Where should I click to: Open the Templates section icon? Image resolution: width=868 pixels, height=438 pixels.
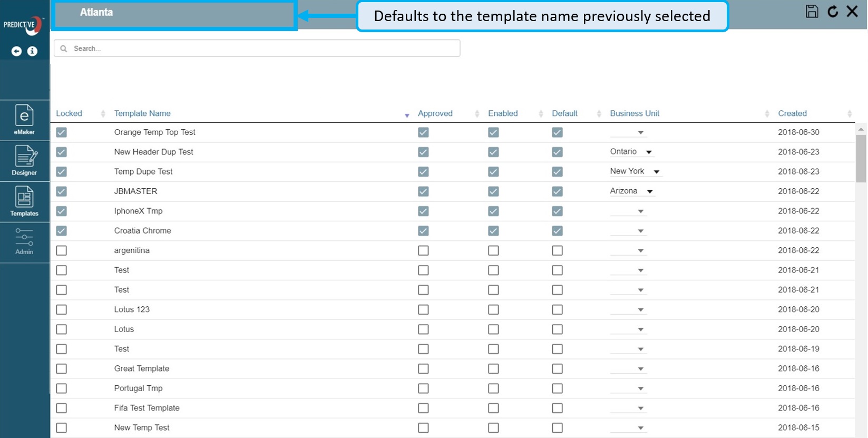pyautogui.click(x=24, y=201)
